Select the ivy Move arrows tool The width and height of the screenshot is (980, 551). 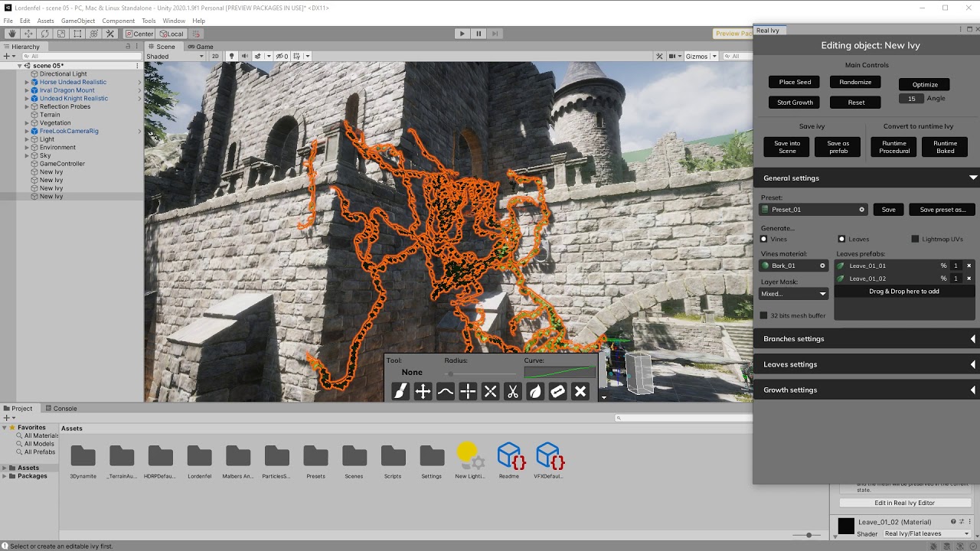point(423,392)
